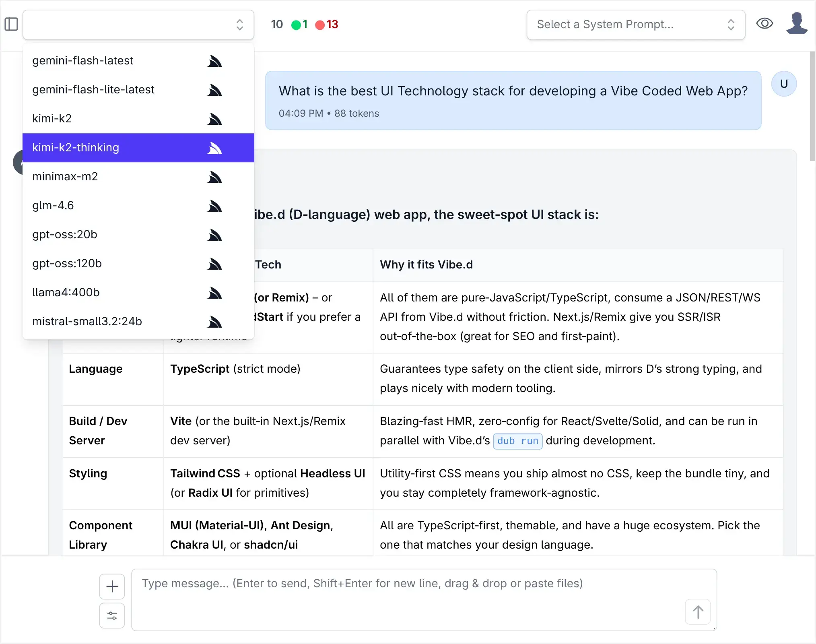Image resolution: width=816 pixels, height=644 pixels.
Task: Click the model selector chevron arrows
Action: 240,25
